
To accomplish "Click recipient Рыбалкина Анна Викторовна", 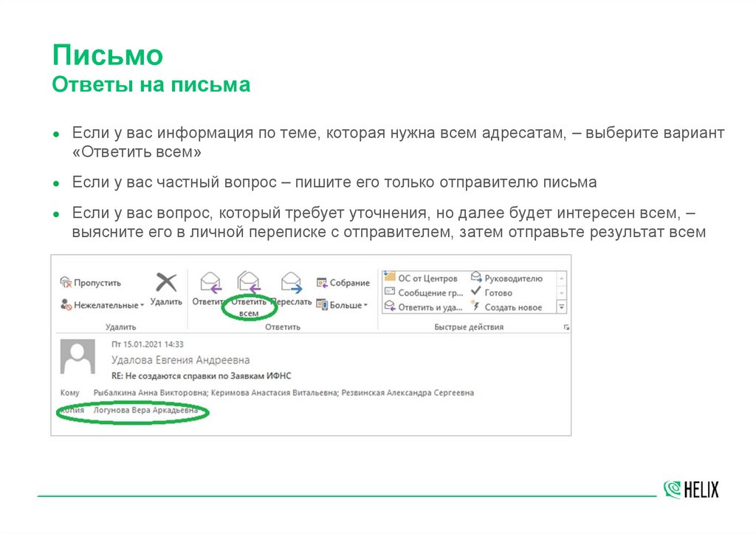I will point(150,393).
